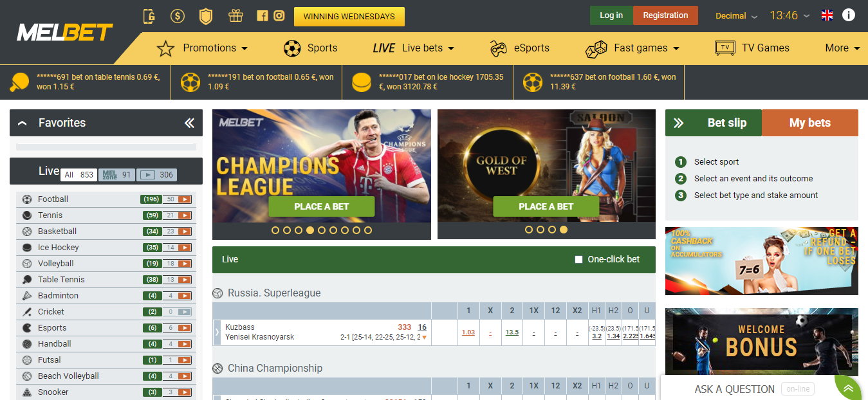Select last Champions League carousel dot

click(368, 230)
